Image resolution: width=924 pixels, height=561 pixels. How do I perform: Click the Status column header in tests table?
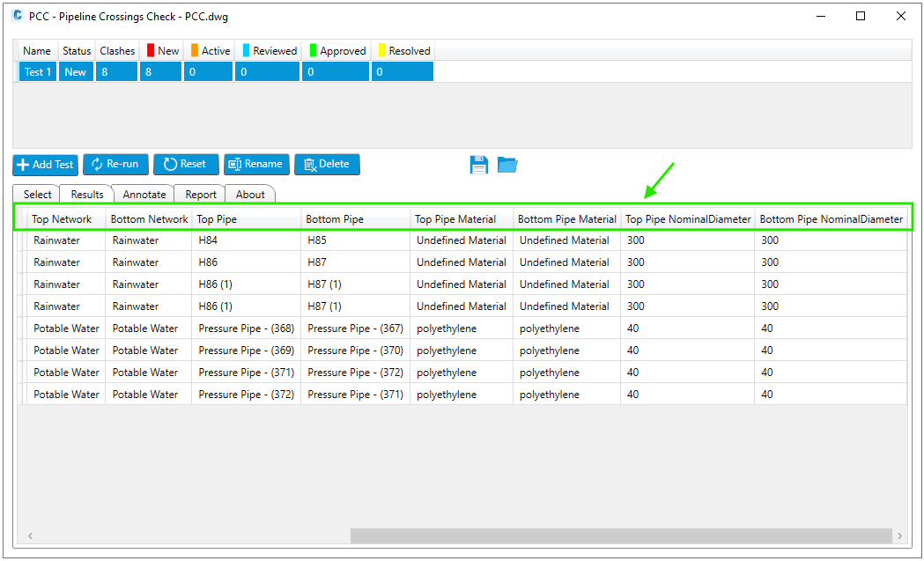pyautogui.click(x=77, y=51)
